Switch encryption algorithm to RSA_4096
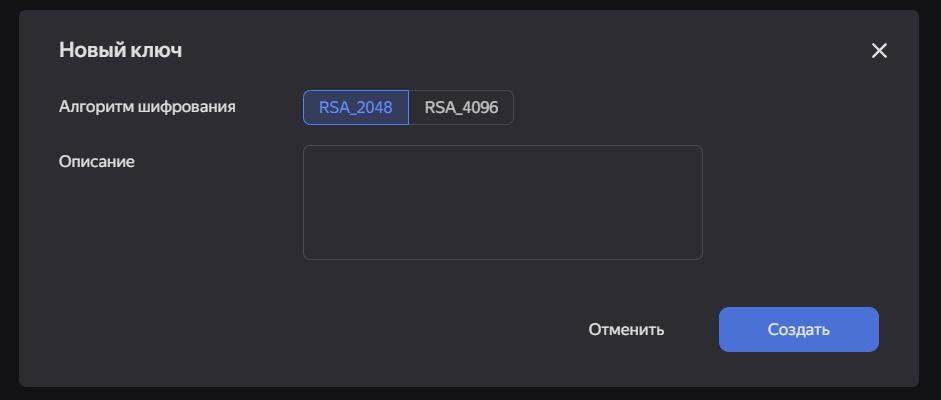The image size is (941, 400). pyautogui.click(x=461, y=108)
